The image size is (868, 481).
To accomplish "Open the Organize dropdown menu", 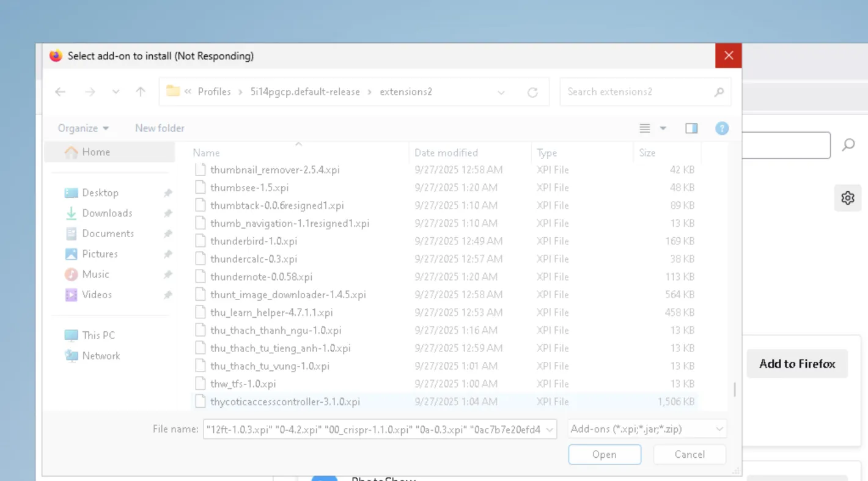I will coord(83,128).
